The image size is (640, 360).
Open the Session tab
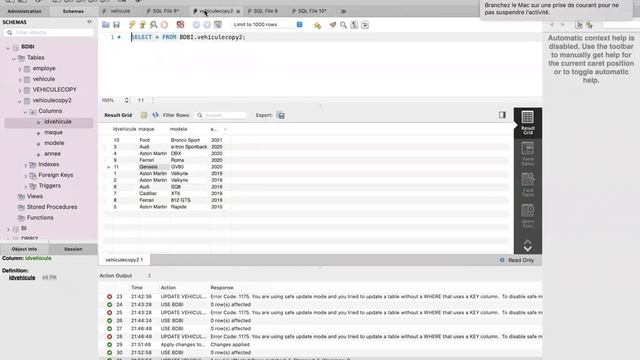click(73, 249)
